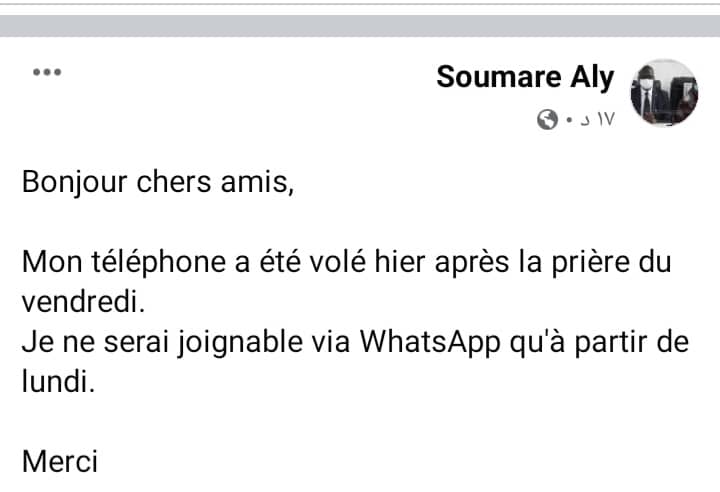Click the word 'Soumare' in author name
Viewport: 720px width, 492px height.
pos(499,77)
